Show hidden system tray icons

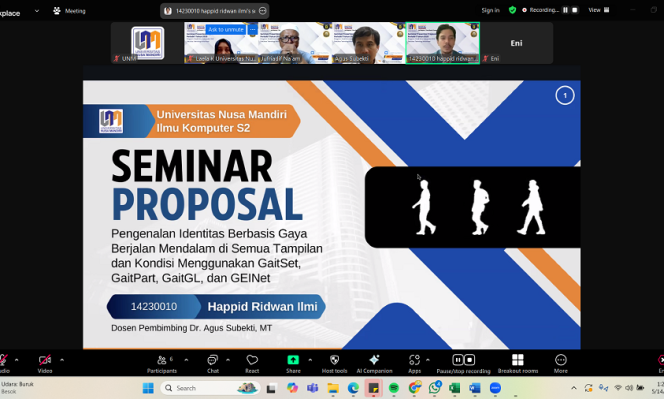pyautogui.click(x=574, y=388)
